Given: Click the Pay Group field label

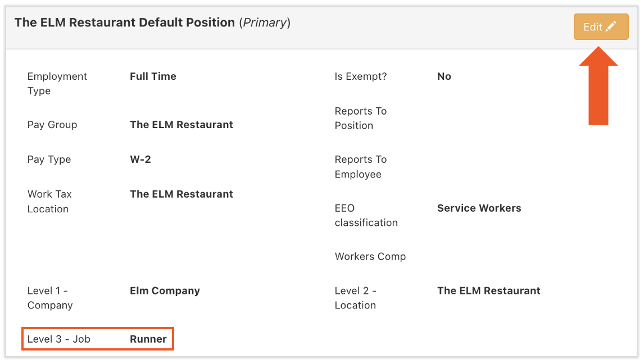Looking at the screenshot, I should (x=52, y=125).
